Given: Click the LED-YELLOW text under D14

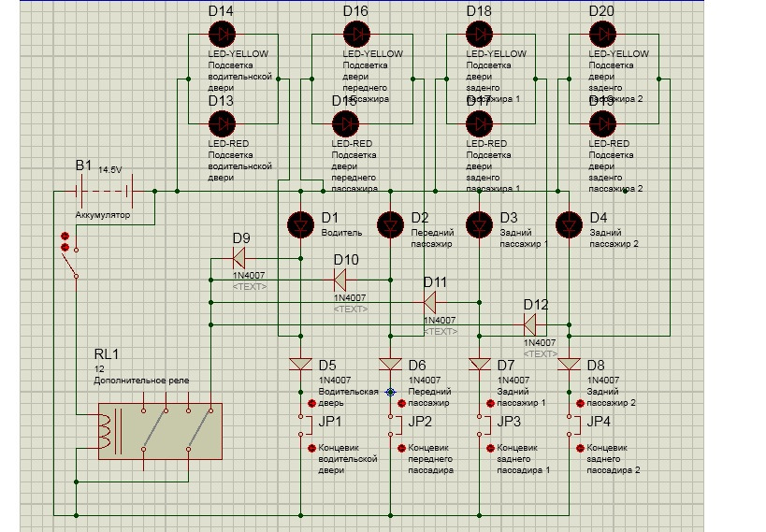Looking at the screenshot, I should [x=238, y=53].
